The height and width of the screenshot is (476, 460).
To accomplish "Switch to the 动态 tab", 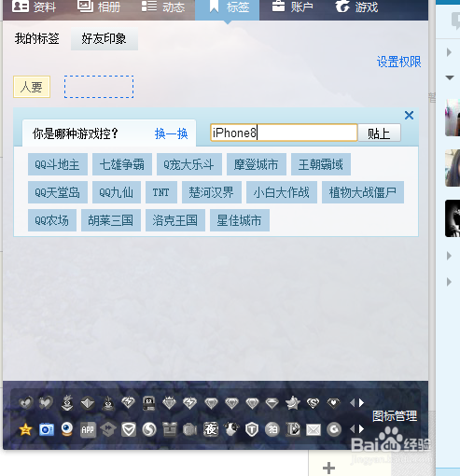I will (x=163, y=7).
